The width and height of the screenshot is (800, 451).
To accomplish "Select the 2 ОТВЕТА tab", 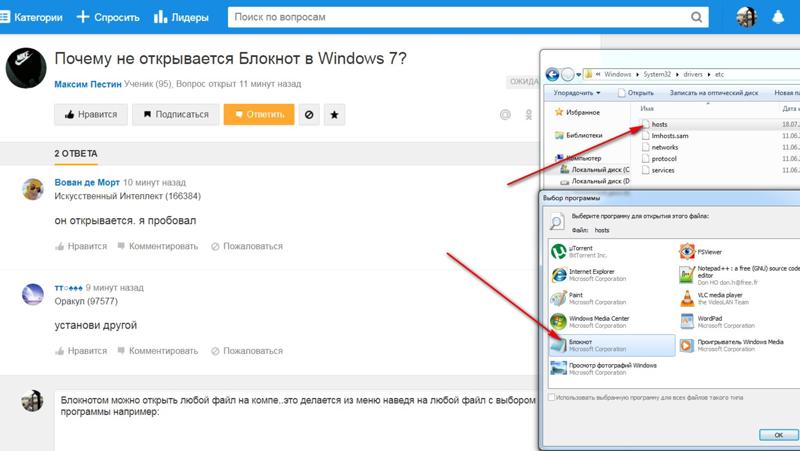I will [x=76, y=154].
